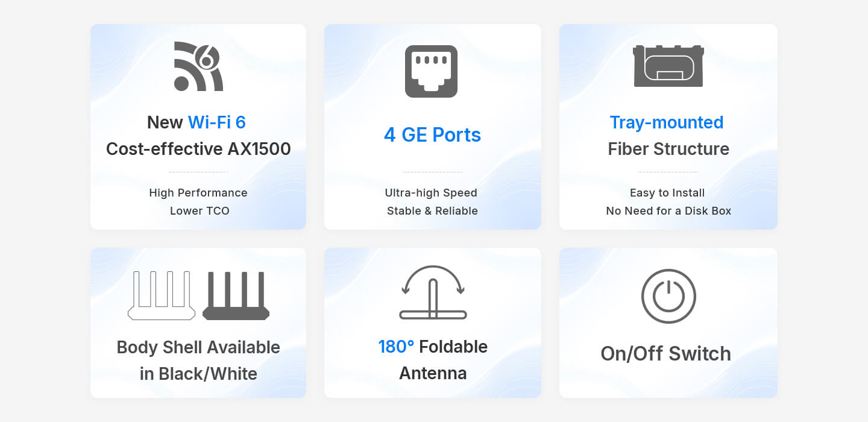The height and width of the screenshot is (422, 868).
Task: Click the "Stable & Reliable" subtitle
Action: coord(432,211)
